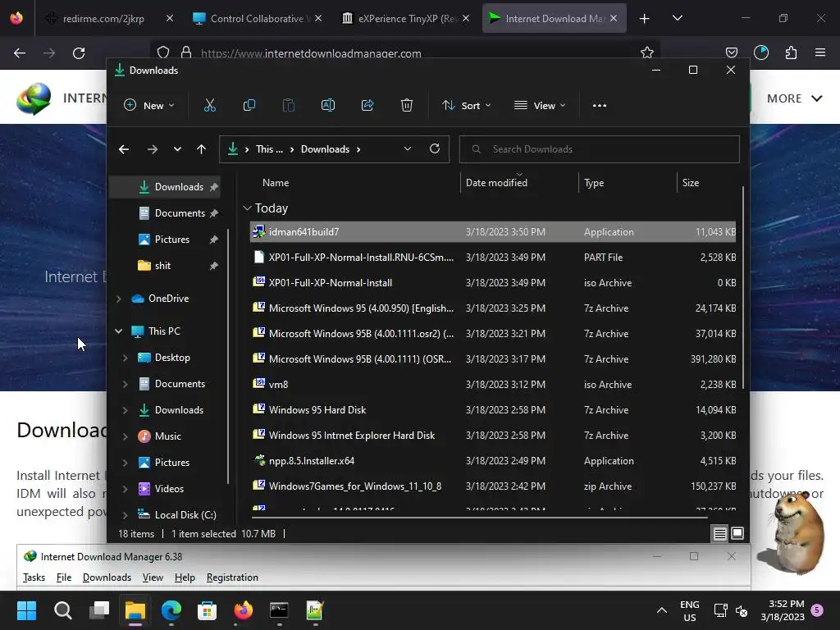840x630 pixels.
Task: Switch to large thumbnails view icon
Action: tap(737, 533)
